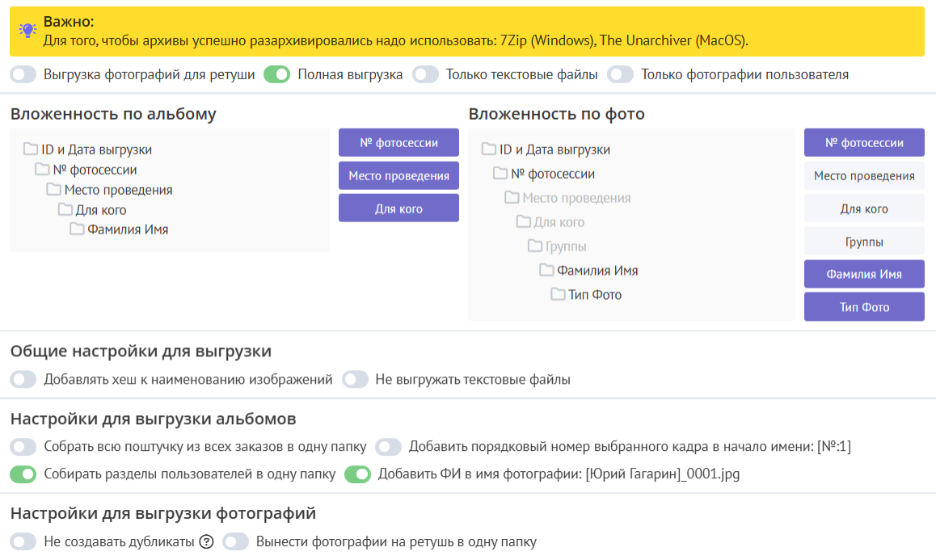936x560 pixels.
Task: Click folder icon for album 'Место проведения'
Action: click(53, 190)
